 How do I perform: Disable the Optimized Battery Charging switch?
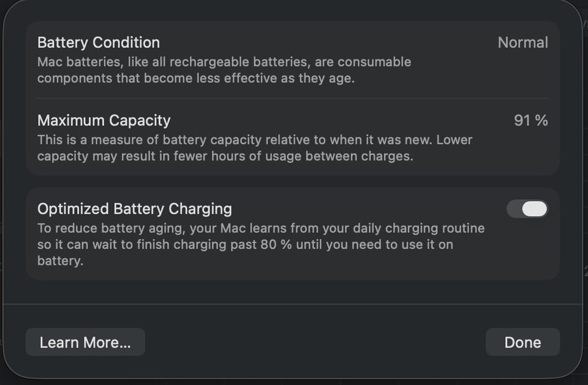[527, 209]
